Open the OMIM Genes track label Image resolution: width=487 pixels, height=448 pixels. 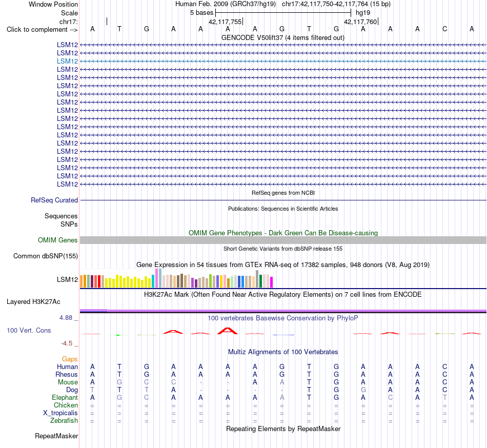(x=57, y=240)
